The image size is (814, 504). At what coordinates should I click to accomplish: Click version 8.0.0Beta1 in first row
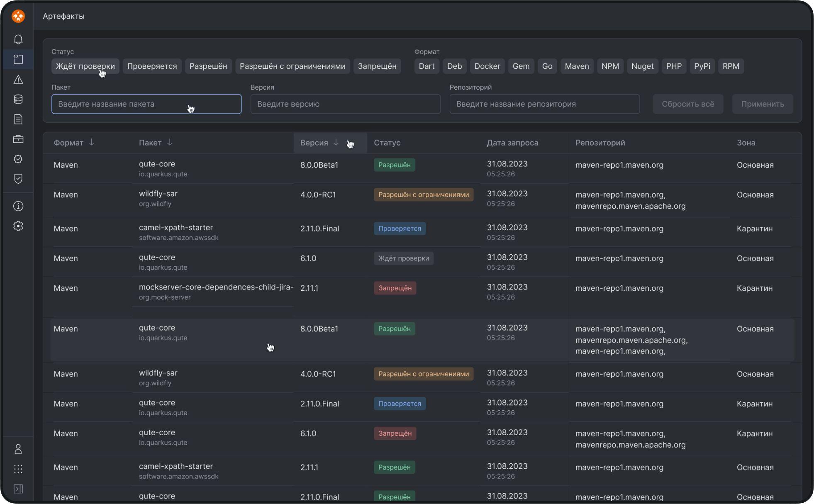[319, 165]
